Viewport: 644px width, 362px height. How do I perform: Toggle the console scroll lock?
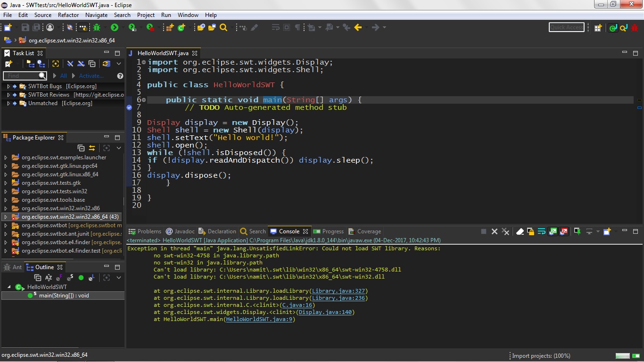click(530, 231)
